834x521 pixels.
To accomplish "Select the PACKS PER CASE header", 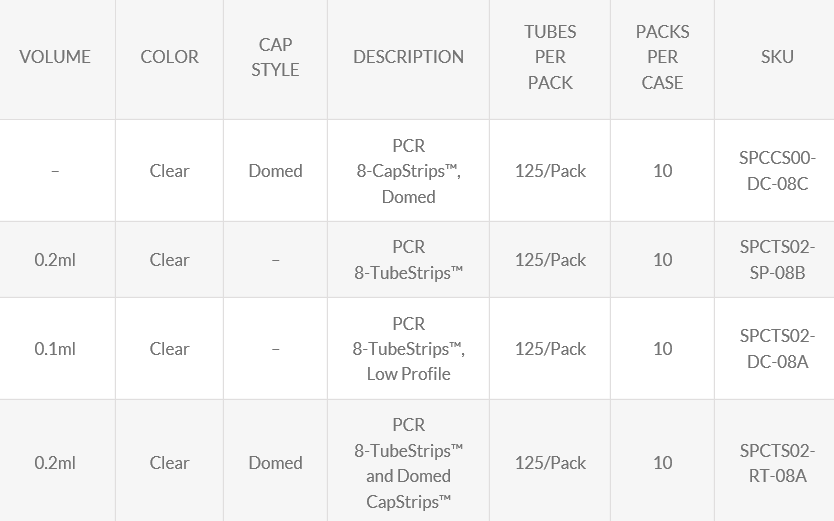I will (x=662, y=57).
